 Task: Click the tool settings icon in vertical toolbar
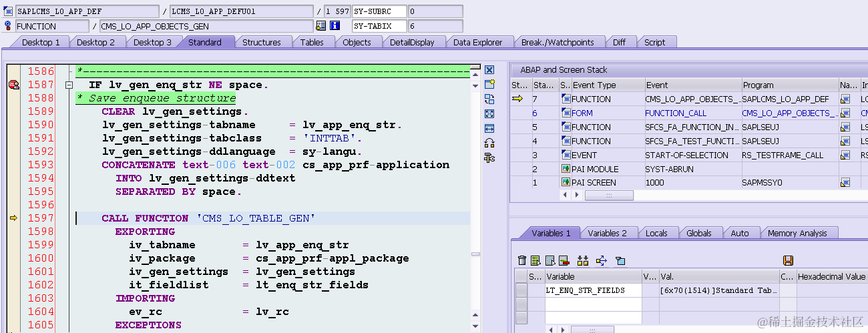coord(489,157)
